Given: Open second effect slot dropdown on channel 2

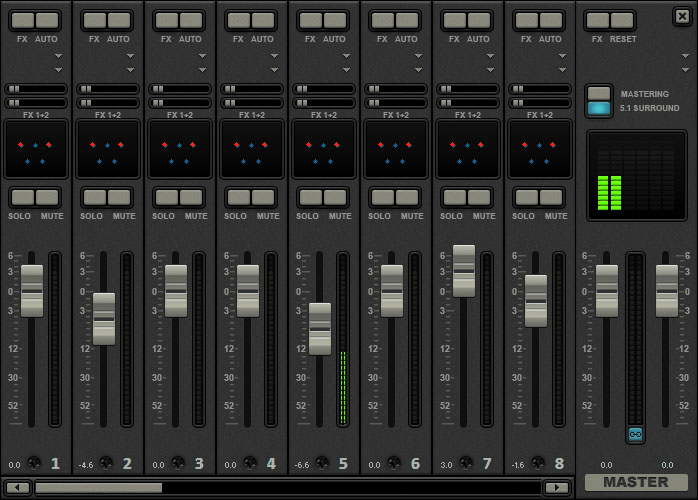Looking at the screenshot, I should tap(130, 70).
